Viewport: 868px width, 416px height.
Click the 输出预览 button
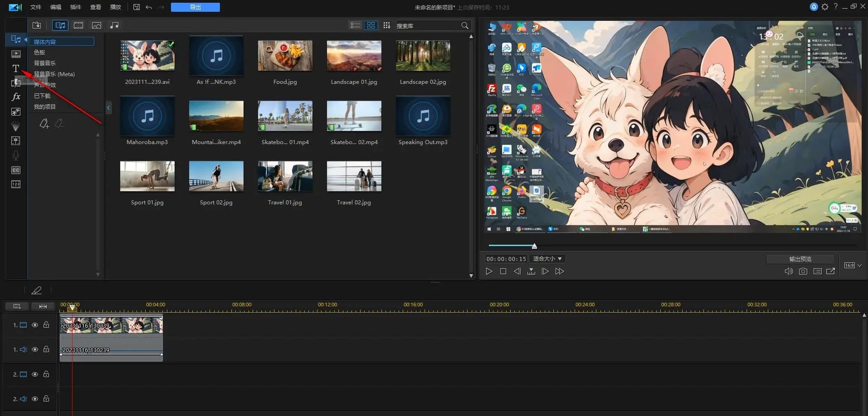800,259
